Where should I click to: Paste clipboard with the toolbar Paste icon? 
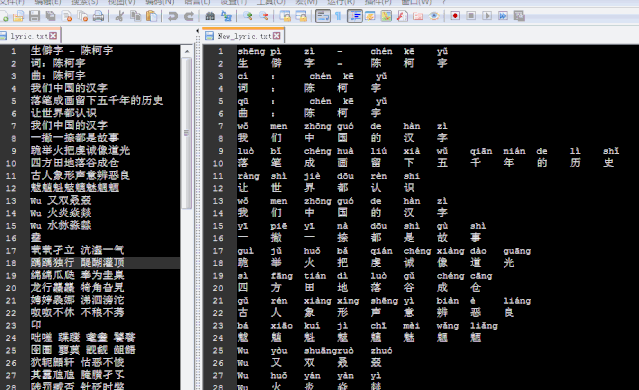[151, 16]
